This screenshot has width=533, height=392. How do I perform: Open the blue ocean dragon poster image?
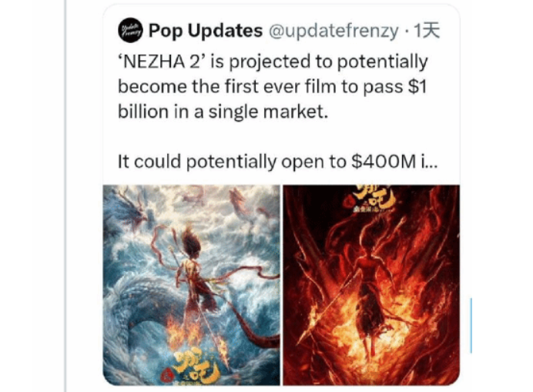coord(191,285)
